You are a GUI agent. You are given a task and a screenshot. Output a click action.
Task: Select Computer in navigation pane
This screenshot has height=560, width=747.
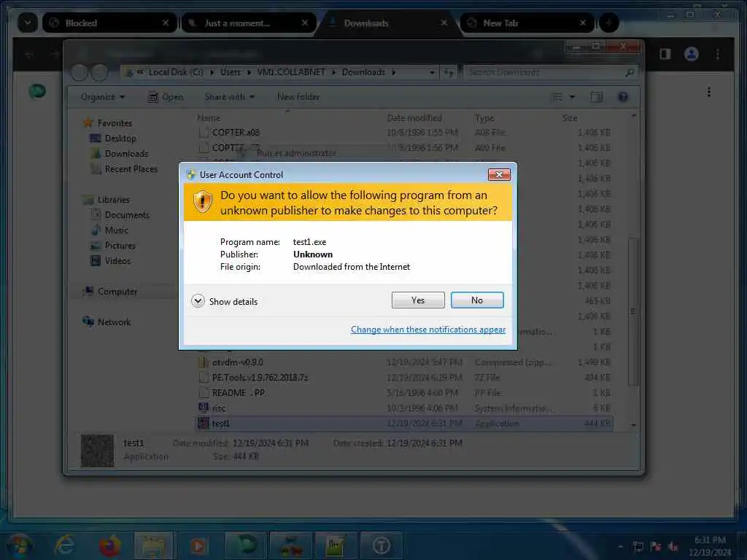[117, 292]
